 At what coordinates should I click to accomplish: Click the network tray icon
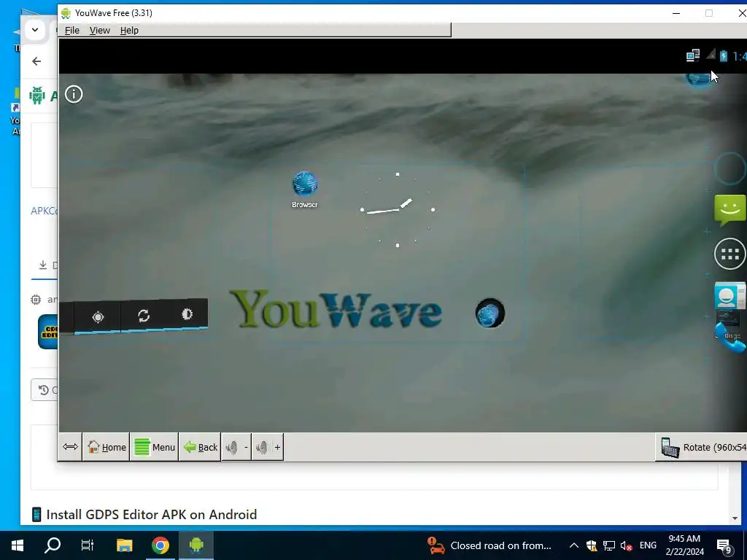[x=609, y=545]
